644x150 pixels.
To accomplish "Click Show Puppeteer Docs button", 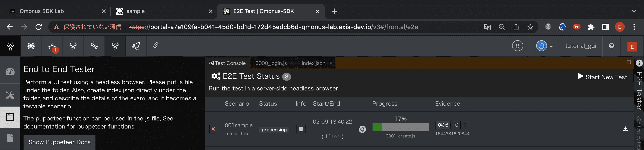I will coord(59,142).
